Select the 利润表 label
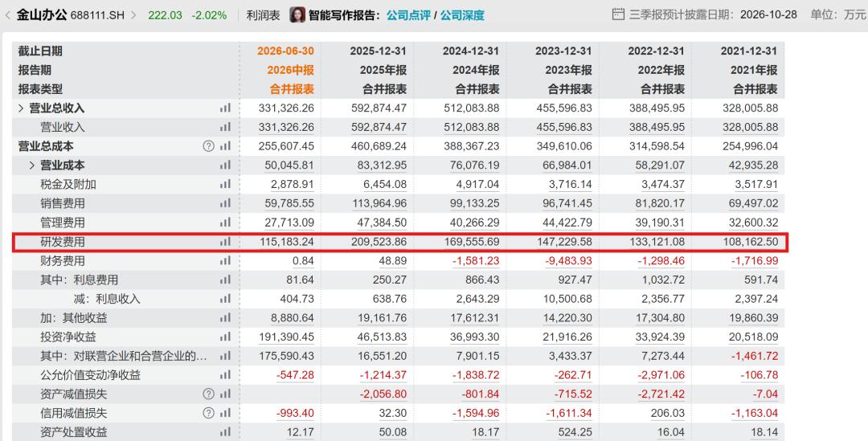The width and height of the screenshot is (868, 441). [x=263, y=15]
